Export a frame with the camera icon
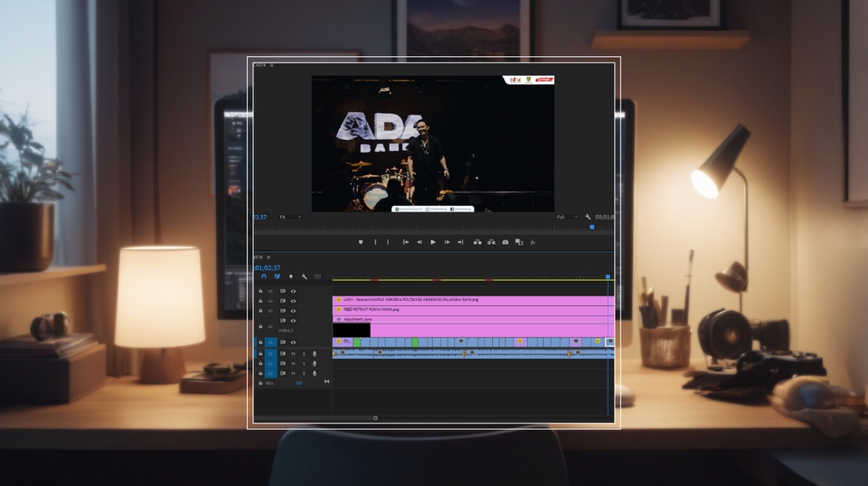This screenshot has height=486, width=868. [505, 242]
